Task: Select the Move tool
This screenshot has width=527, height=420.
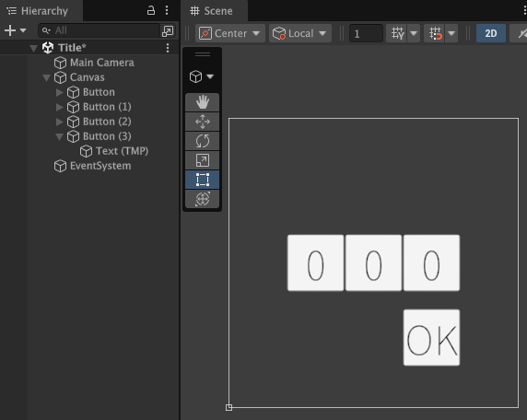Action: [x=203, y=122]
